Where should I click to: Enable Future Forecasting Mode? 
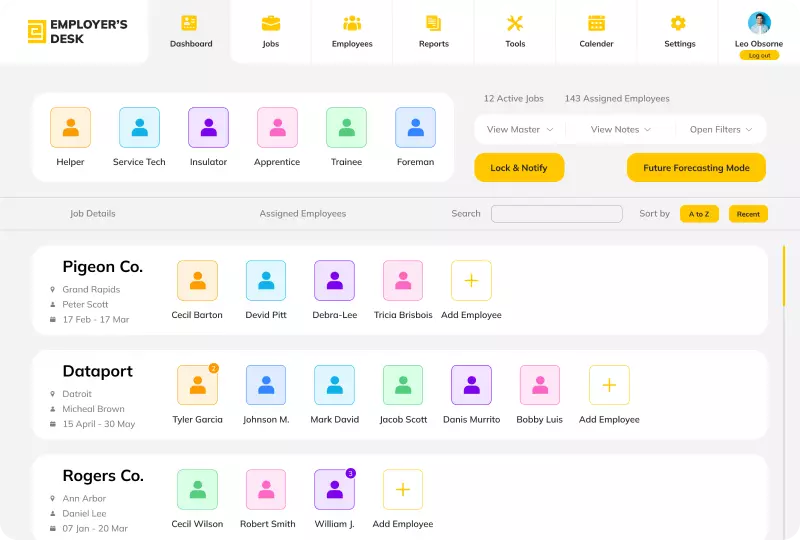click(x=696, y=168)
